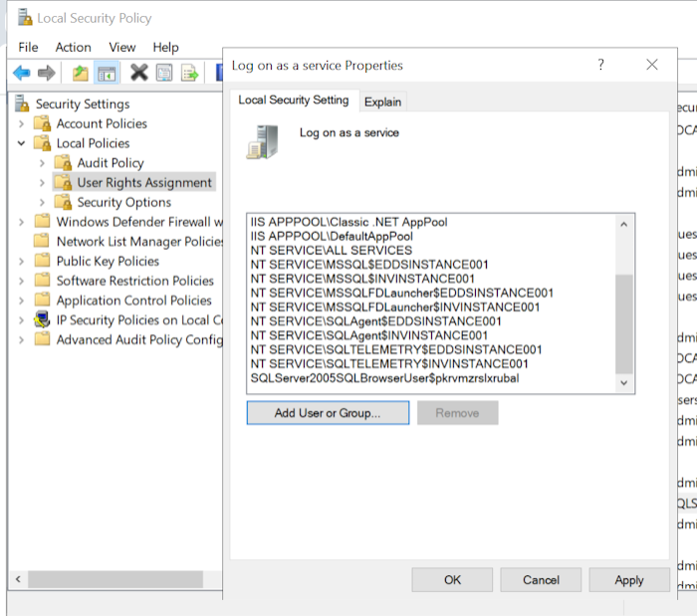The image size is (697, 616).
Task: Click the account list vertical scrollbar thumb
Action: click(x=624, y=324)
